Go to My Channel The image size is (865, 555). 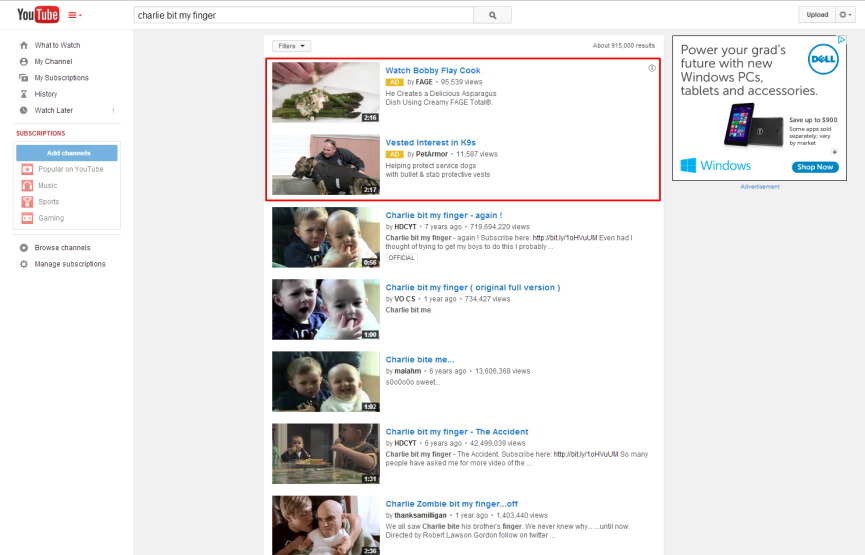pyautogui.click(x=54, y=61)
